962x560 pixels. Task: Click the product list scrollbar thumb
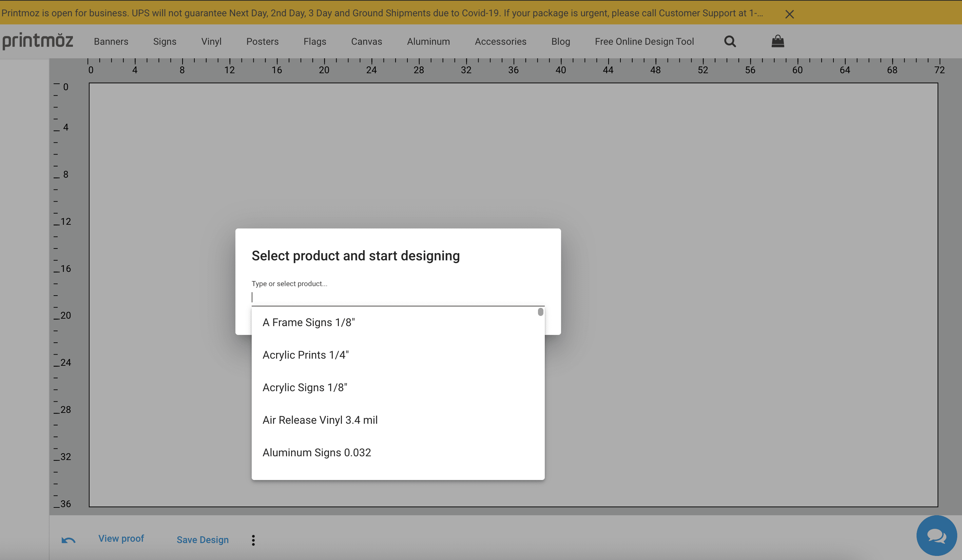pos(540,312)
